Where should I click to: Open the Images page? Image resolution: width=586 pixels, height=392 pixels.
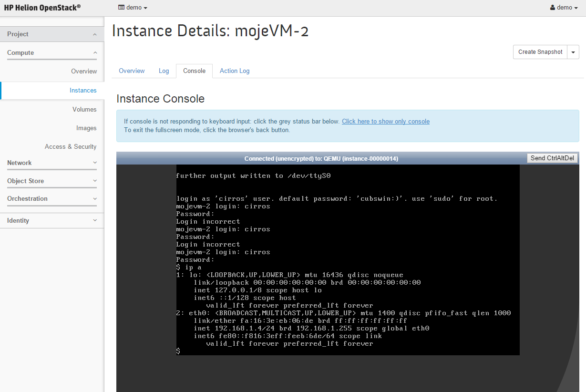(86, 128)
